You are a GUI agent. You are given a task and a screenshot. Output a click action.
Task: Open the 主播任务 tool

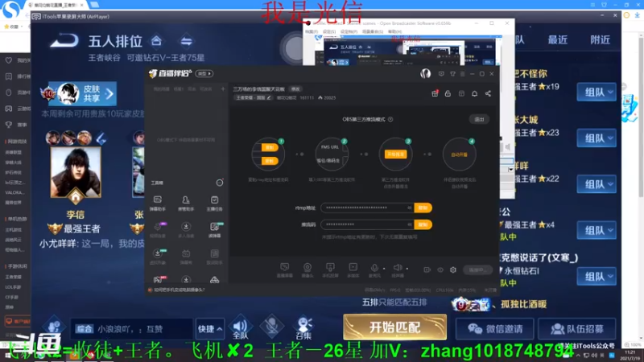coord(214,204)
